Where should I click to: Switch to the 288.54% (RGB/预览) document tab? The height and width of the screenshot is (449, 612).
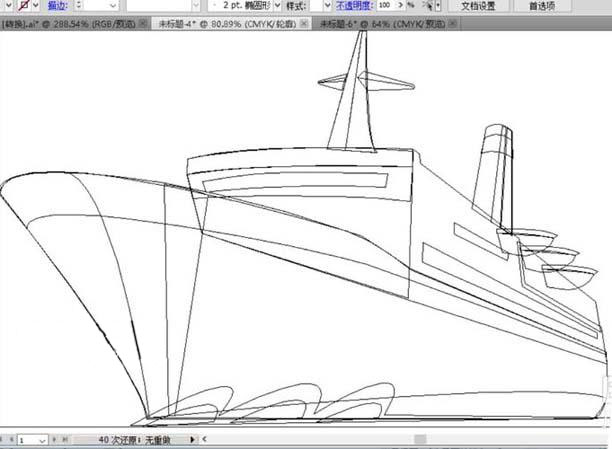tap(69, 24)
